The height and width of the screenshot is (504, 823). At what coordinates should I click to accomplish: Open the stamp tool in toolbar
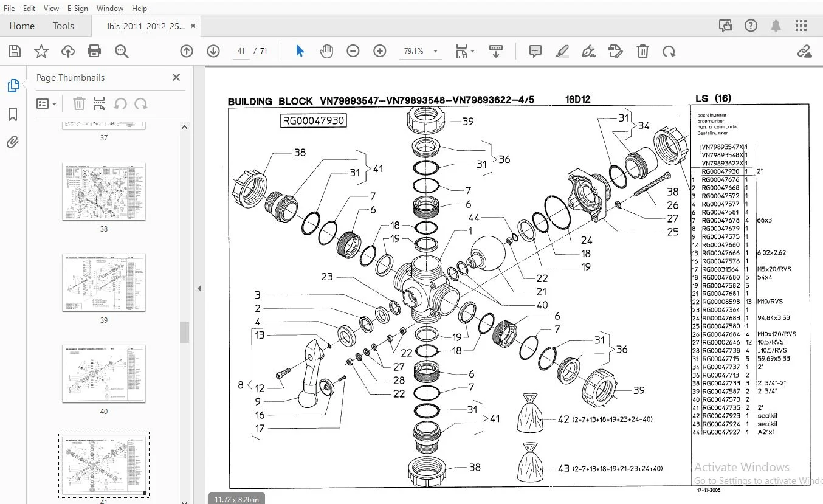tap(616, 51)
